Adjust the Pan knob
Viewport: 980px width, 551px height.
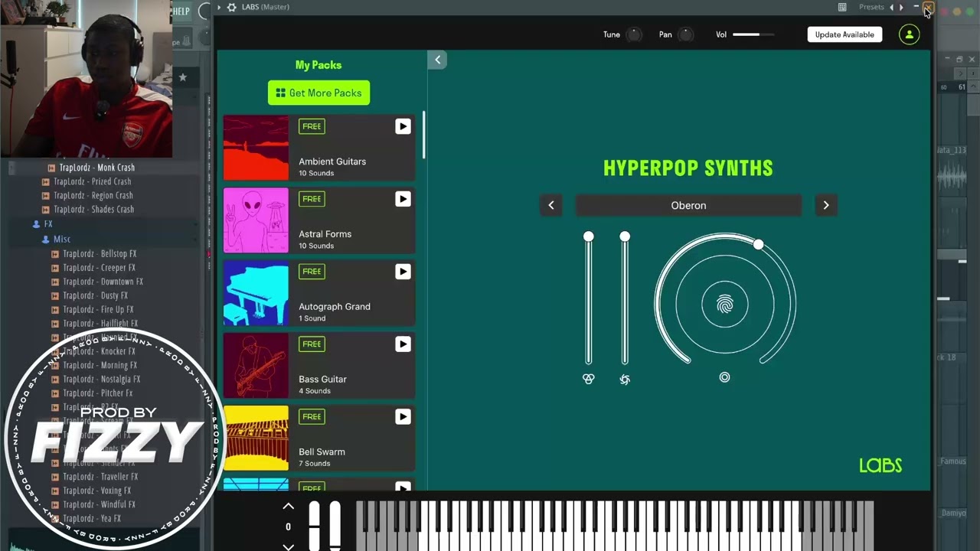(x=686, y=34)
